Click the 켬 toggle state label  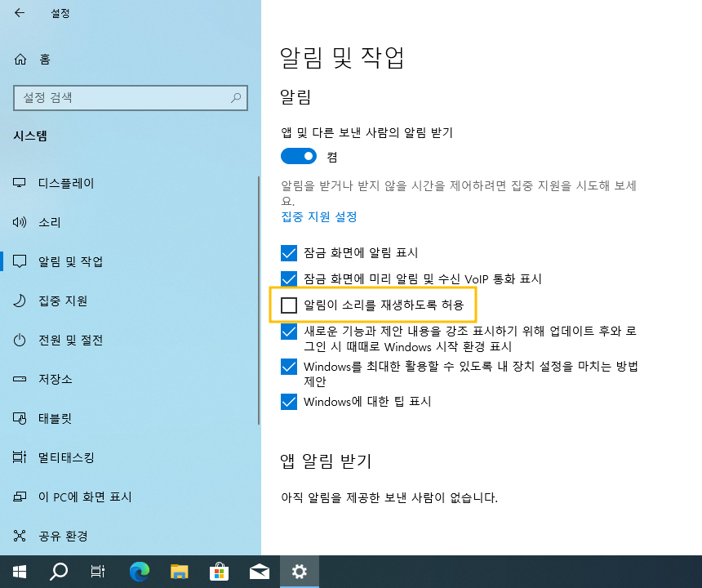331,157
